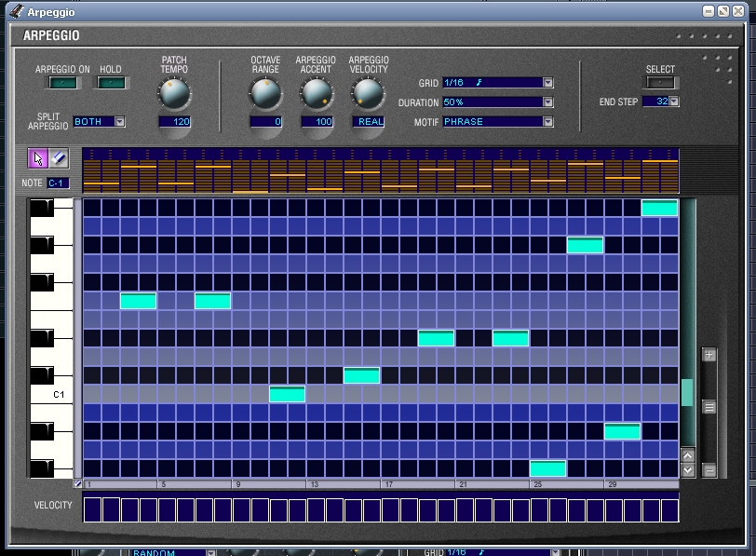Click the ARPEGGIO panel heading
The image size is (756, 556).
51,35
